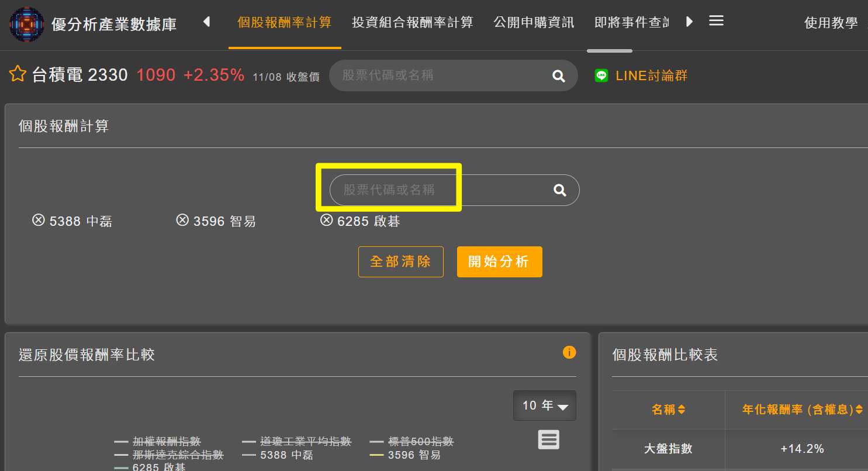Open the LINE討論群 link

click(651, 75)
